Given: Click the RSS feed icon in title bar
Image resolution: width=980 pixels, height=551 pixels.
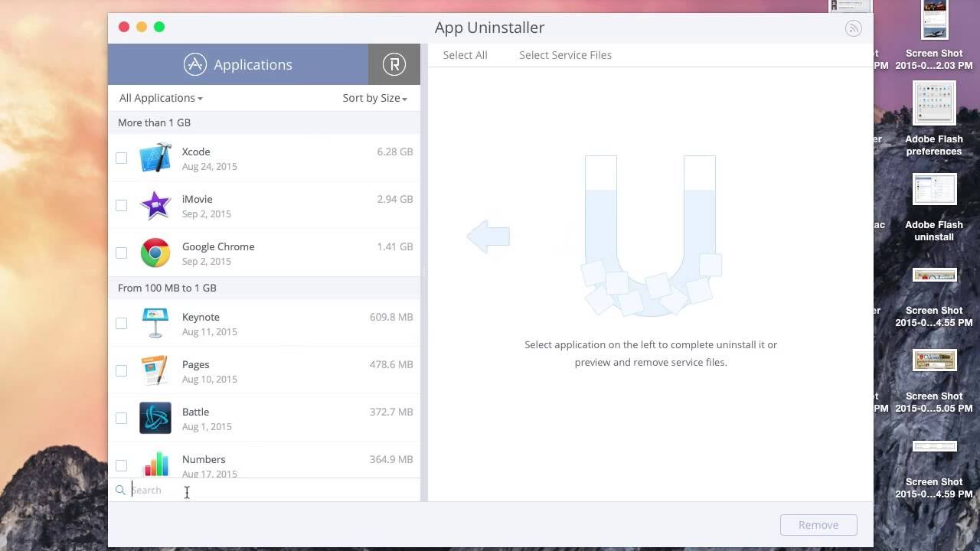Looking at the screenshot, I should (853, 28).
